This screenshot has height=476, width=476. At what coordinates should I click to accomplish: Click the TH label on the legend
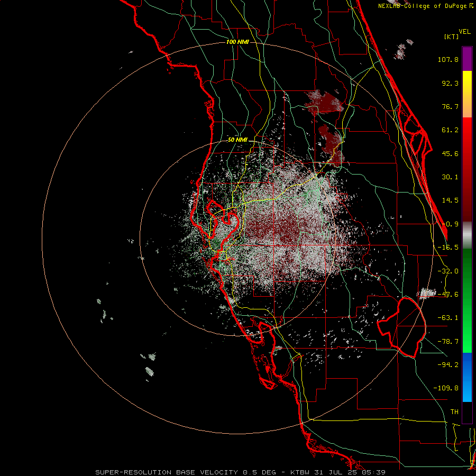[454, 411]
